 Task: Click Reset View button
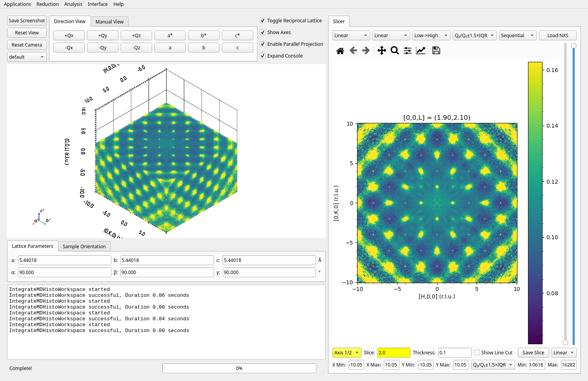27,33
